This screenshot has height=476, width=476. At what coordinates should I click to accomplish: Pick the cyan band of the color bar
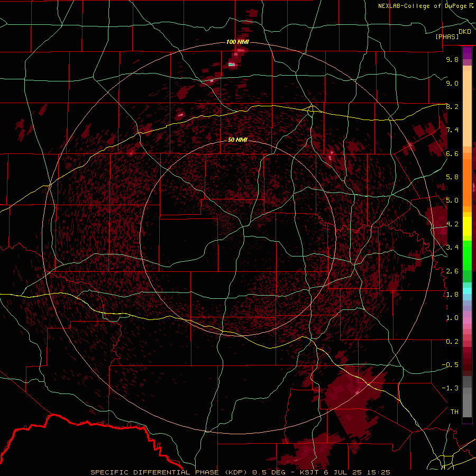tap(467, 291)
